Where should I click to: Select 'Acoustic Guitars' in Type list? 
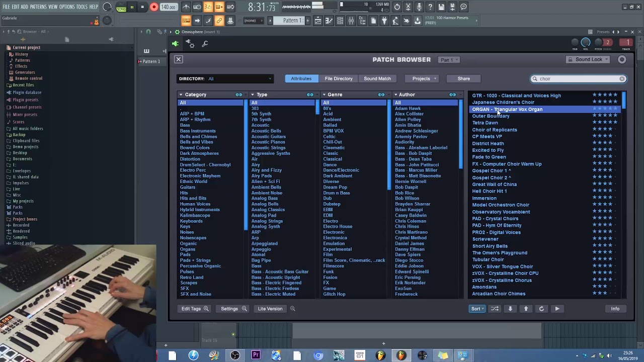point(268,136)
